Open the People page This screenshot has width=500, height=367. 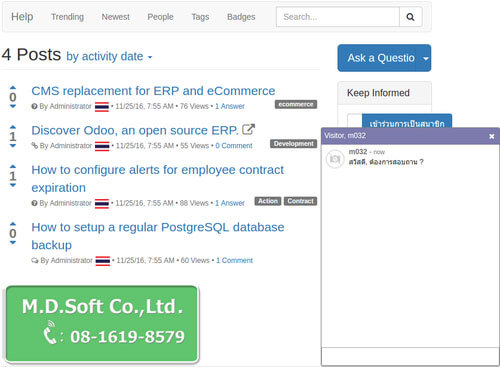(160, 17)
